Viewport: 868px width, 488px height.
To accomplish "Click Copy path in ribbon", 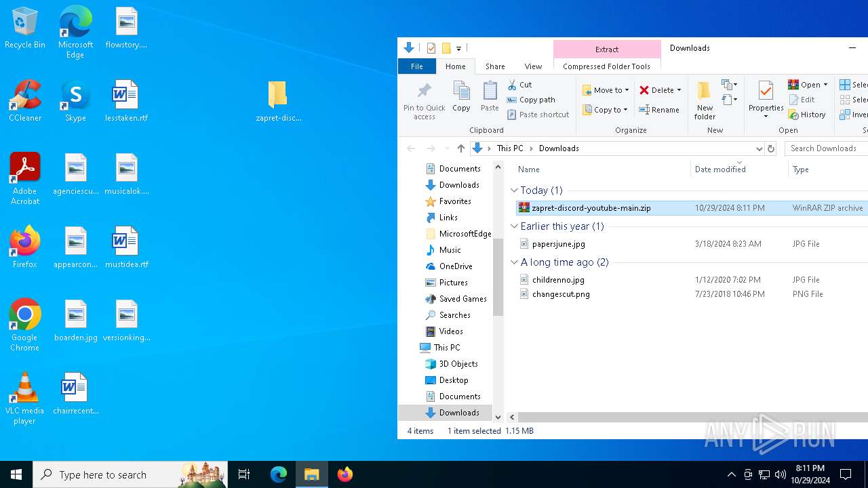I will tap(531, 100).
